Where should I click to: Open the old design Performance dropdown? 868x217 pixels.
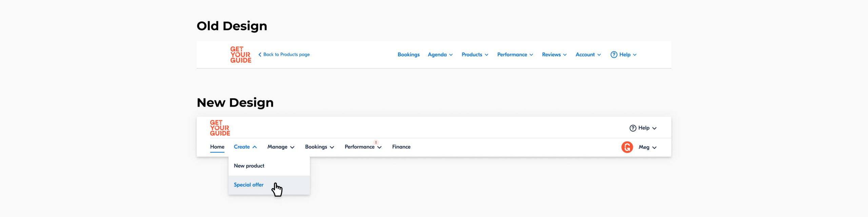515,55
